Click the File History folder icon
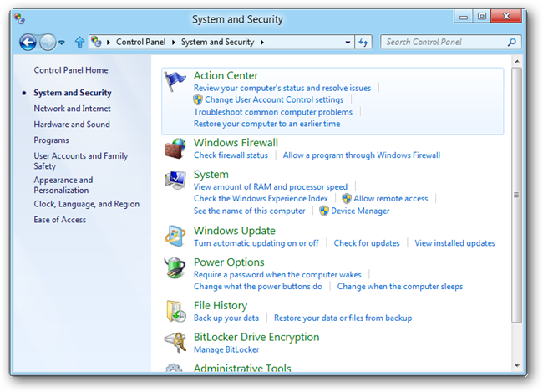The width and height of the screenshot is (543, 392). coord(175,311)
